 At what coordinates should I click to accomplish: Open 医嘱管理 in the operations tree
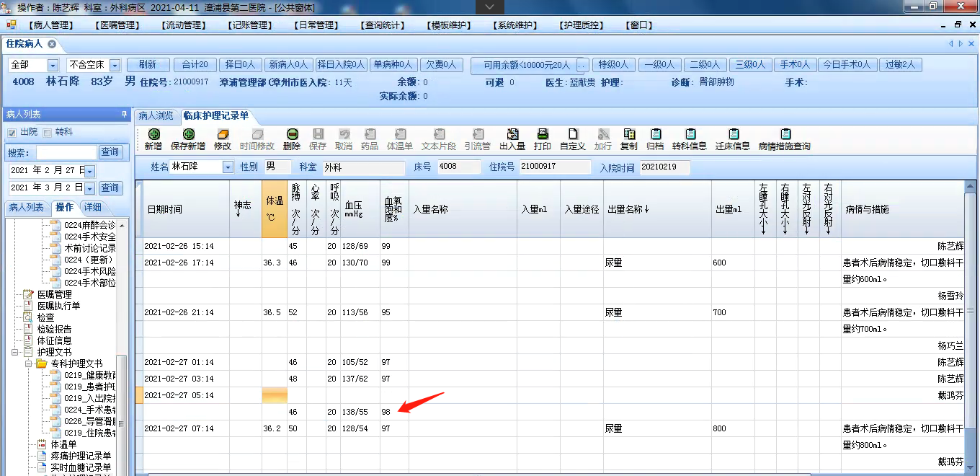pyautogui.click(x=54, y=294)
